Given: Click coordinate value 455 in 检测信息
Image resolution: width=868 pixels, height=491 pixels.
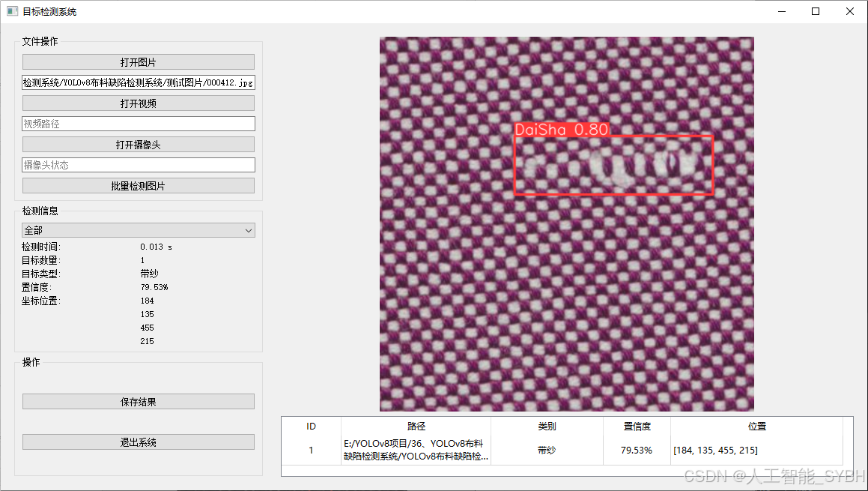Looking at the screenshot, I should pyautogui.click(x=148, y=328).
